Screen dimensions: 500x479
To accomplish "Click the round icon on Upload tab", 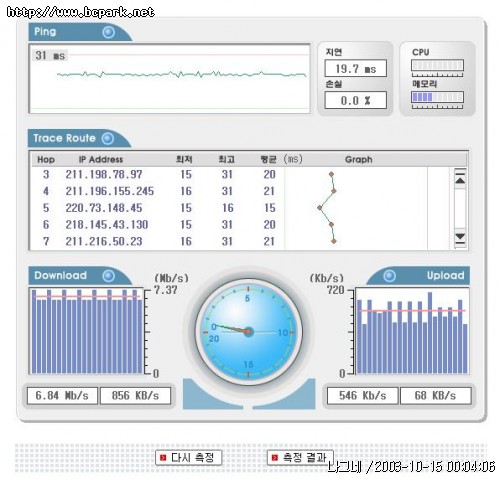I will [x=389, y=276].
